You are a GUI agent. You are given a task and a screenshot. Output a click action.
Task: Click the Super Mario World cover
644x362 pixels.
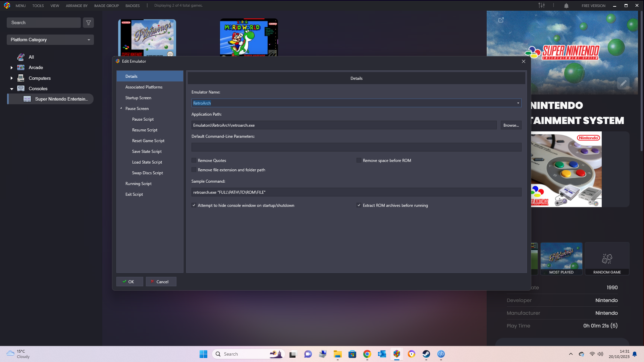pyautogui.click(x=249, y=38)
